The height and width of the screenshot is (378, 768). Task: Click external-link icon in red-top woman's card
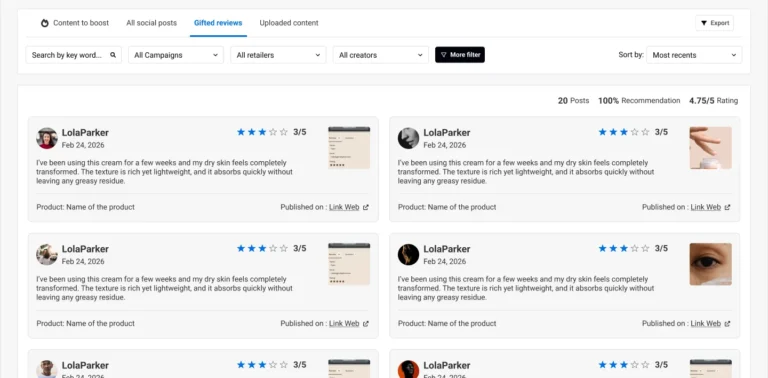[366, 207]
